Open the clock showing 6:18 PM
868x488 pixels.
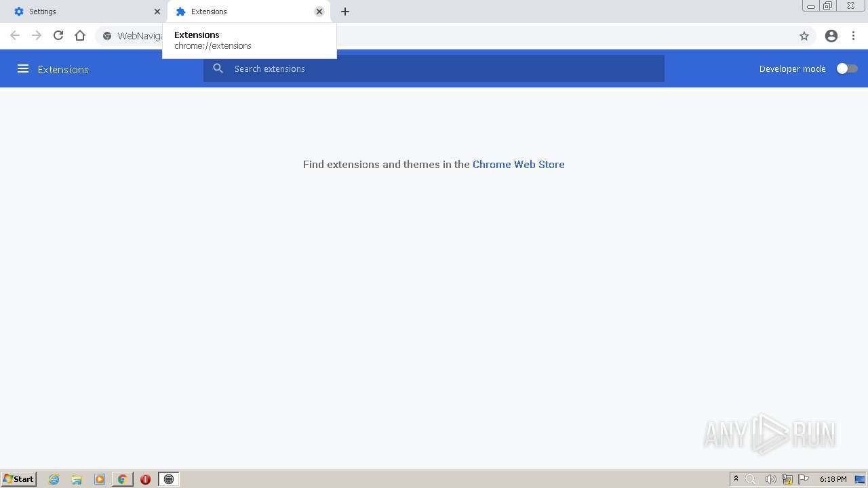tap(833, 479)
